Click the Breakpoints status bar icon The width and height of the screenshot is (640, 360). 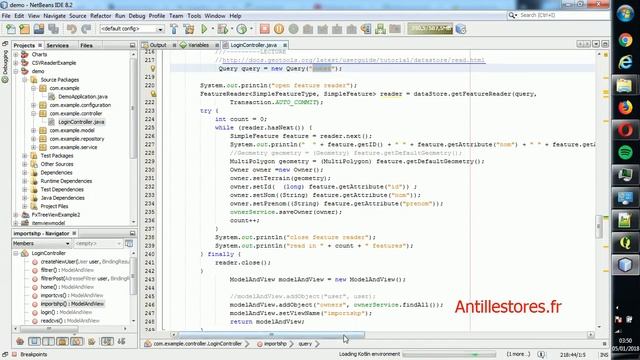tap(14, 354)
